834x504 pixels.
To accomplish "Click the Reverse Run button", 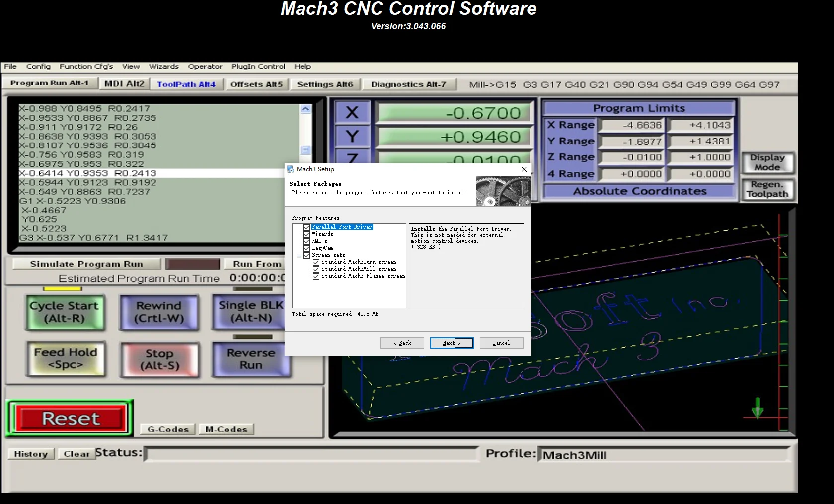I will tap(251, 359).
